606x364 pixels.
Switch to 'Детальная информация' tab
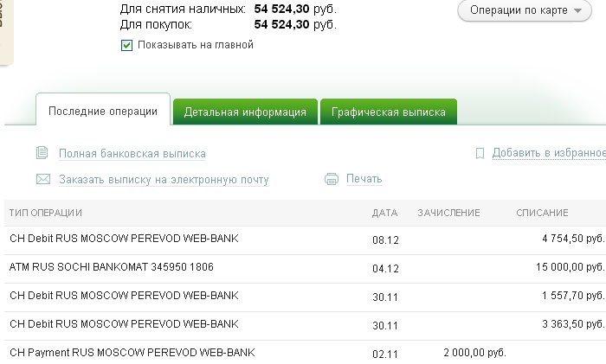245,112
